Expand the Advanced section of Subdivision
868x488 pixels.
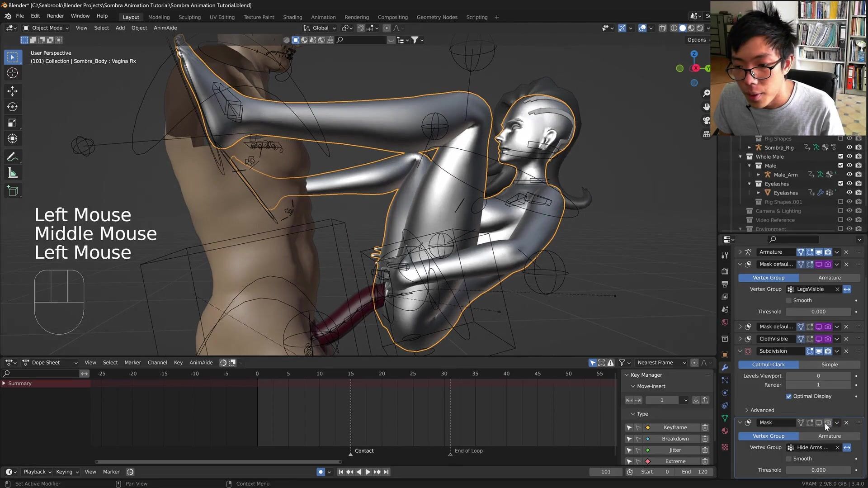tap(762, 410)
